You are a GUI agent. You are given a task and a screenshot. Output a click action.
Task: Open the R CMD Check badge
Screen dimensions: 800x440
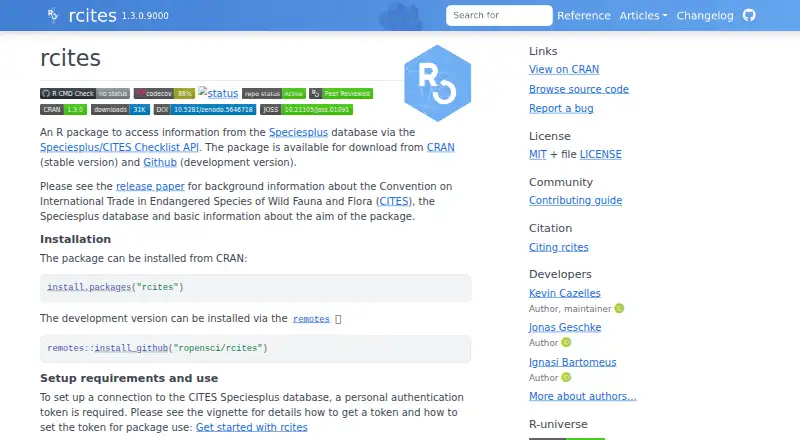[x=85, y=93]
